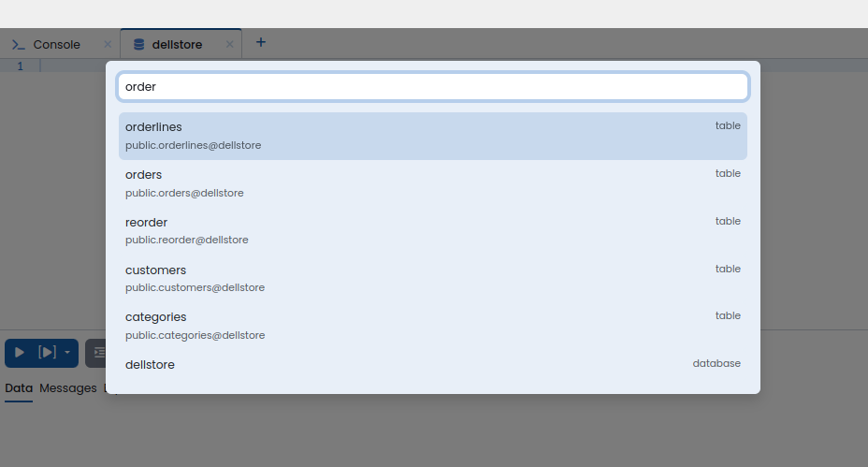The height and width of the screenshot is (467, 868).
Task: Choose the orders table result
Action: point(432,183)
